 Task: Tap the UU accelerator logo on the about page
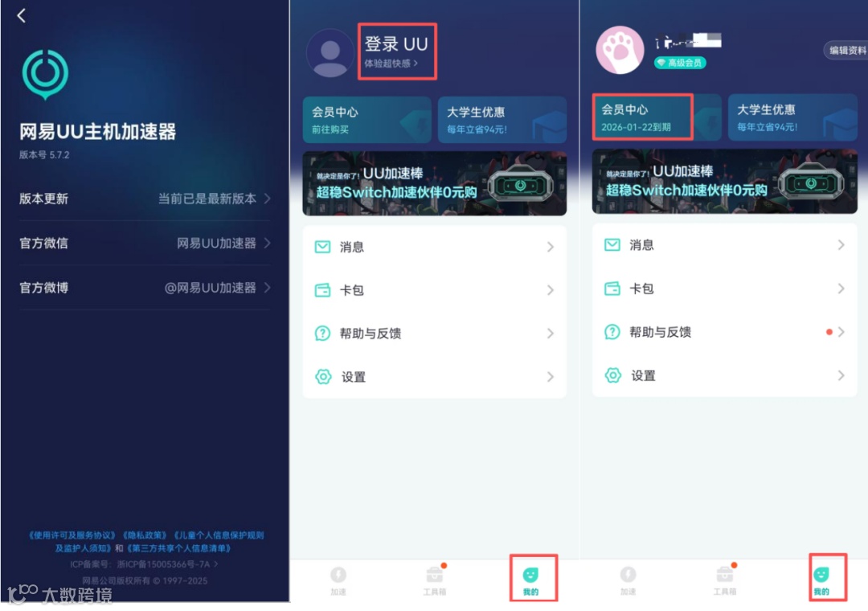click(45, 74)
